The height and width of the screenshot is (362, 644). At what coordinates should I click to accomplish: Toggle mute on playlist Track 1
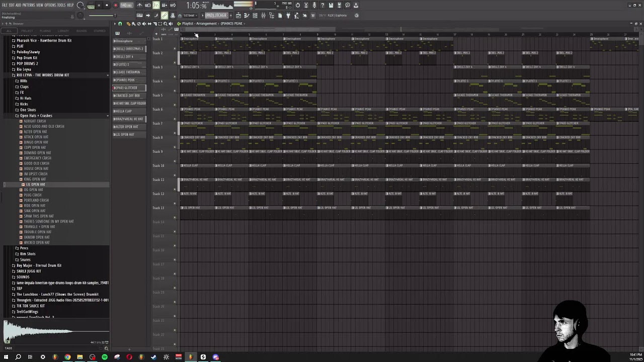click(175, 49)
